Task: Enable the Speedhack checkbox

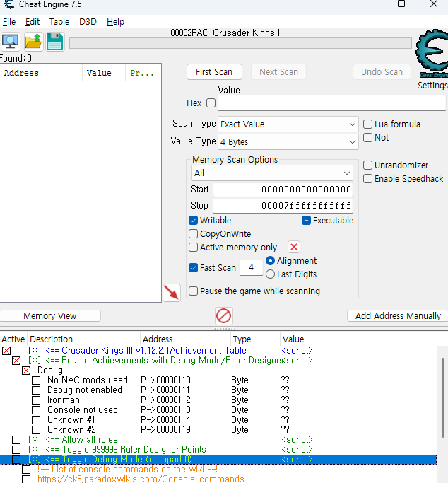Action: [x=368, y=179]
